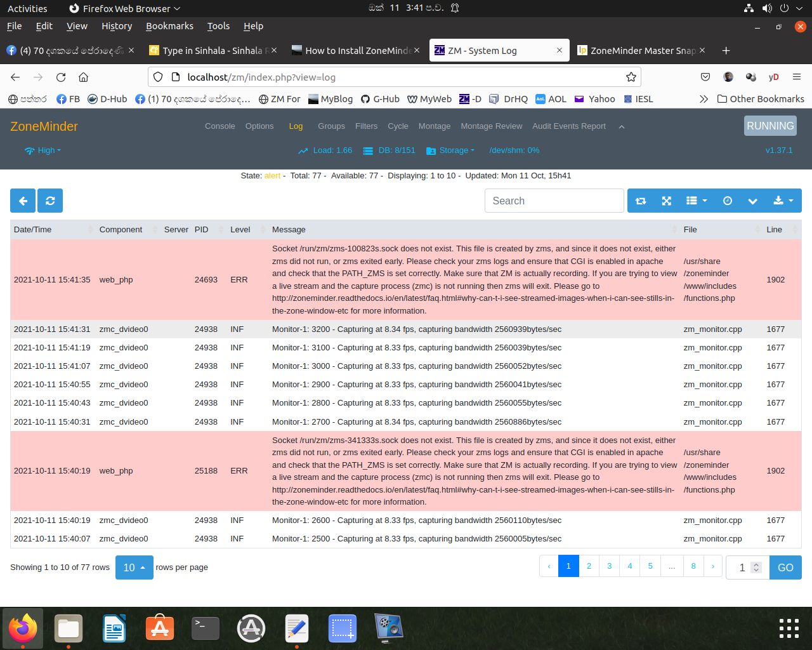Open the Pocket save icon

coord(705,77)
